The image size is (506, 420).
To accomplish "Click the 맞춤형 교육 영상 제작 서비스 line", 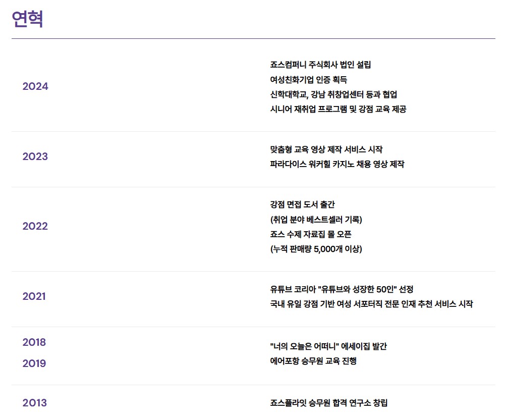I will 326,149.
